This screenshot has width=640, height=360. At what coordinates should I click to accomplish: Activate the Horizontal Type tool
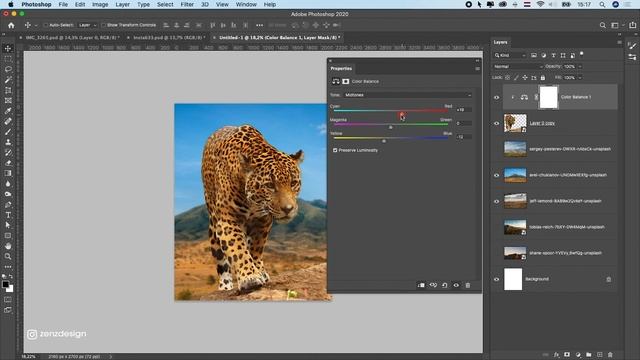(8, 215)
